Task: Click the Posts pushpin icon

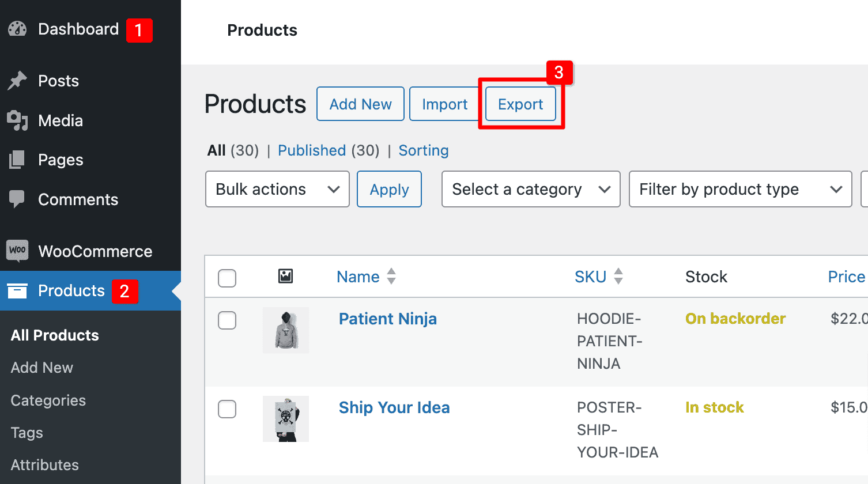Action: [x=17, y=81]
